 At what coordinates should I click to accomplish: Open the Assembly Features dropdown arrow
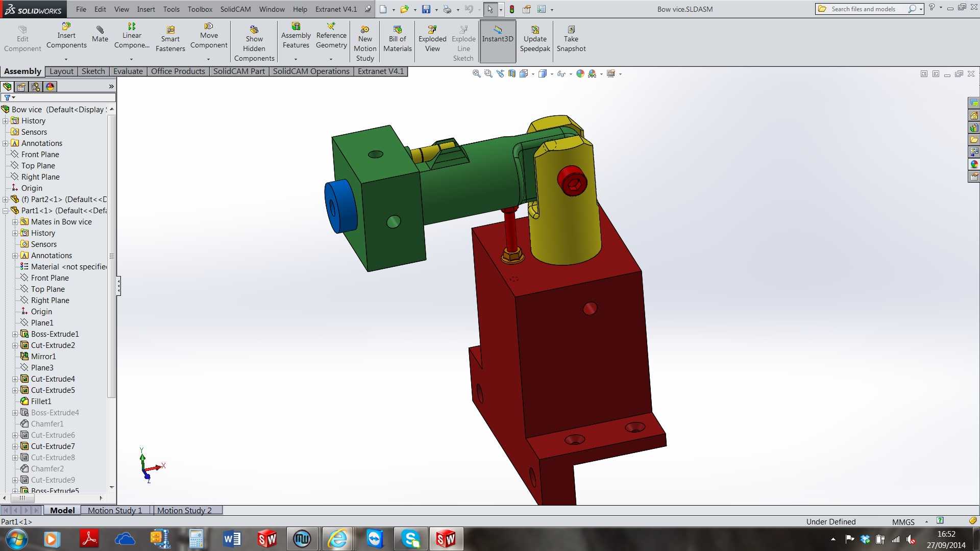296,59
